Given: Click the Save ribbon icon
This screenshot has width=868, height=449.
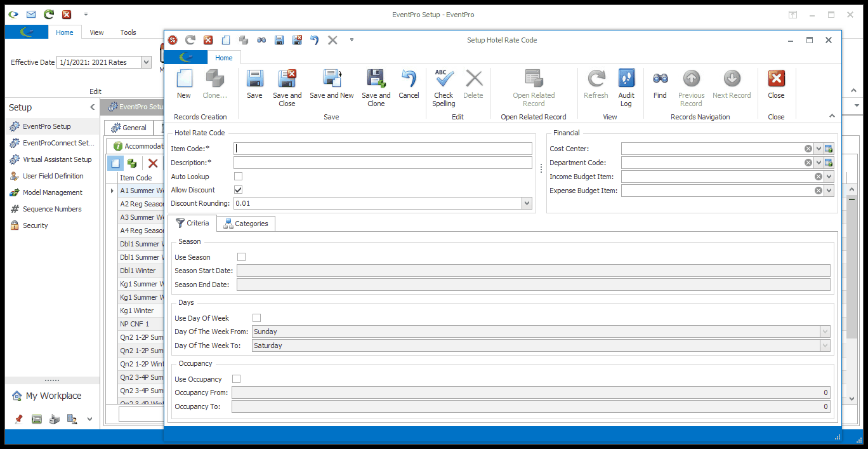Looking at the screenshot, I should pos(254,79).
